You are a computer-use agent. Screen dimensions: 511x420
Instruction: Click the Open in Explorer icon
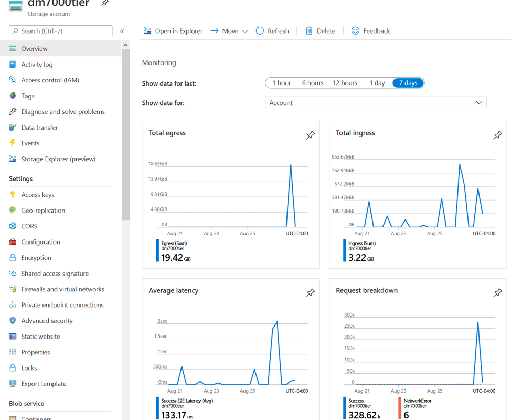[147, 31]
